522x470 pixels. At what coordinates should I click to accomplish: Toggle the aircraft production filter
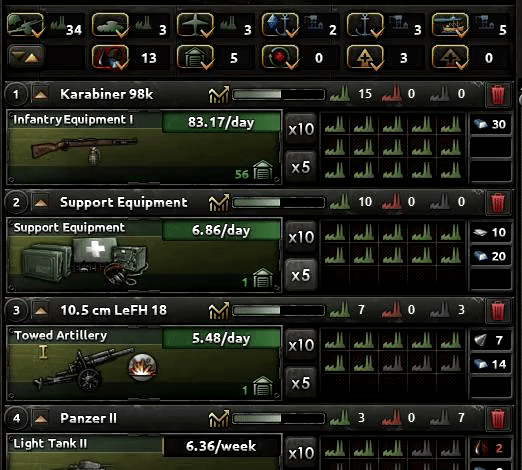point(195,25)
